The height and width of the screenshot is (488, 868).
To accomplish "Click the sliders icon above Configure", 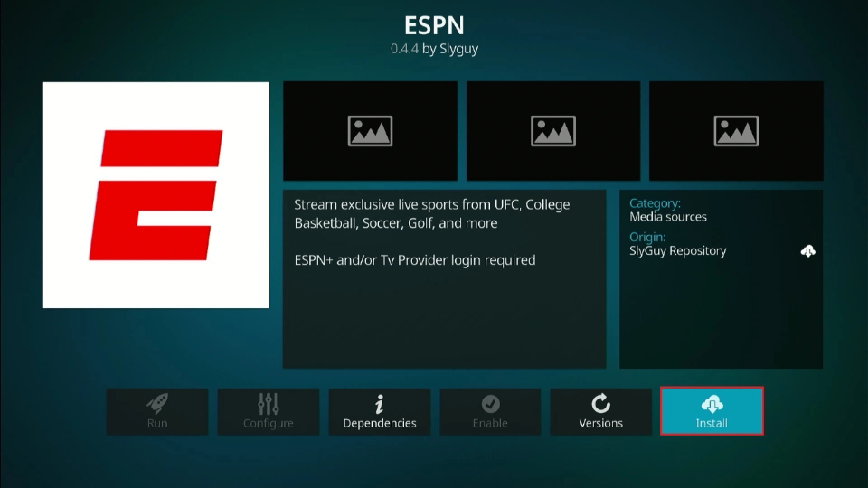I will click(x=269, y=404).
